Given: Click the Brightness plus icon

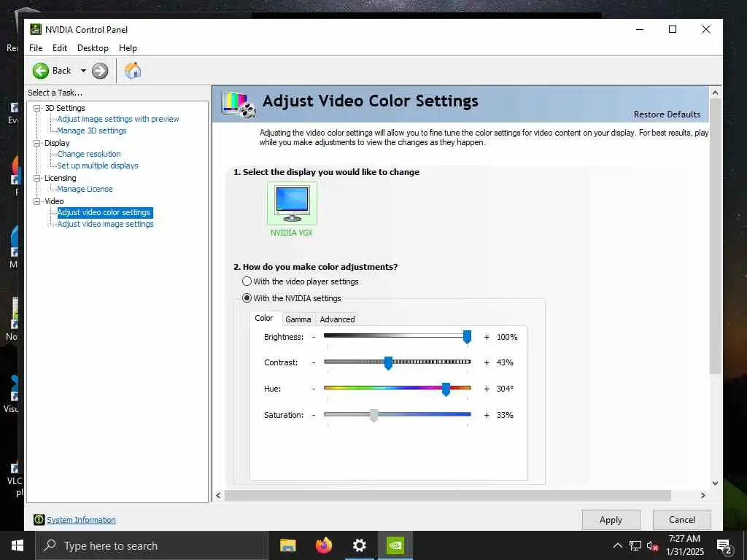Looking at the screenshot, I should [487, 337].
